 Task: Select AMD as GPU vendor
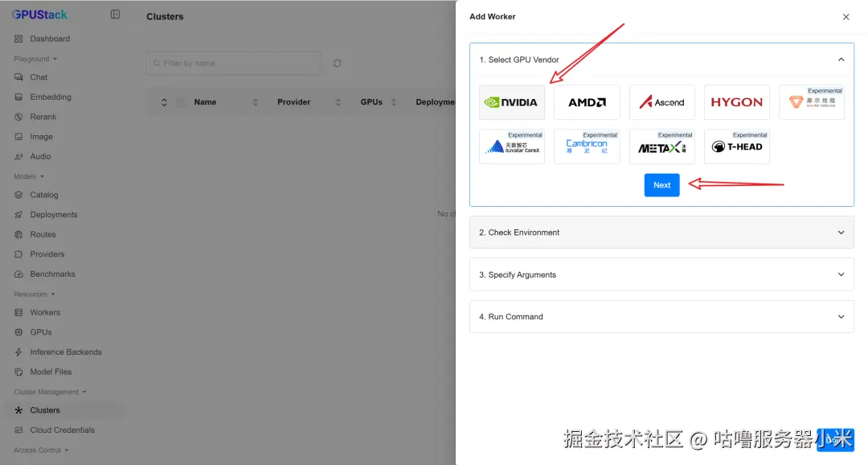(587, 102)
